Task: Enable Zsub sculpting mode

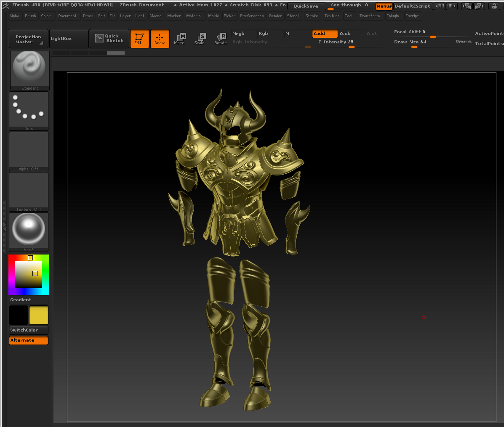Action: click(x=351, y=33)
